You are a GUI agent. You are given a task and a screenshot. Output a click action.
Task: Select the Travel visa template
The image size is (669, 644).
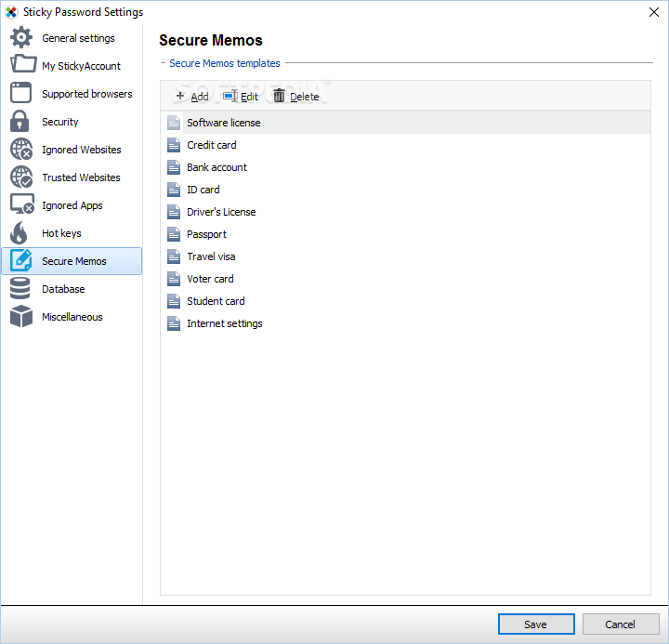[406, 256]
